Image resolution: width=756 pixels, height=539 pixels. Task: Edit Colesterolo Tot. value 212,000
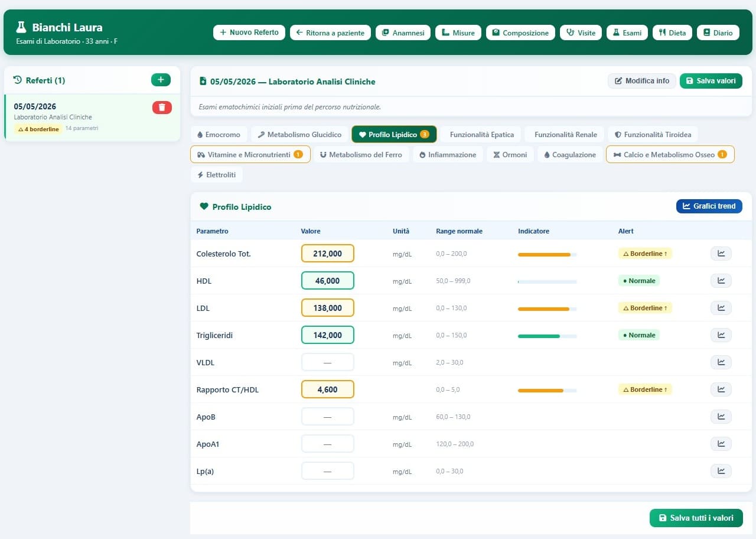328,254
